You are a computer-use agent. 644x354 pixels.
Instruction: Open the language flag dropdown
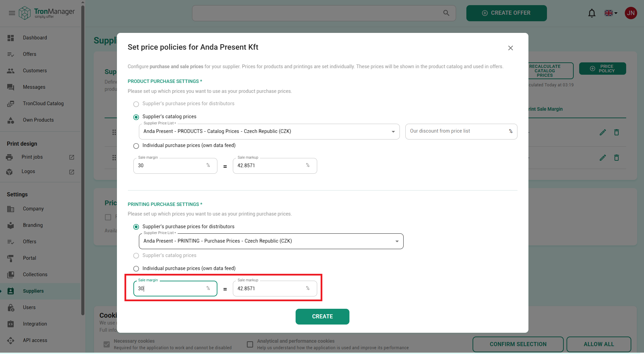[x=611, y=13]
